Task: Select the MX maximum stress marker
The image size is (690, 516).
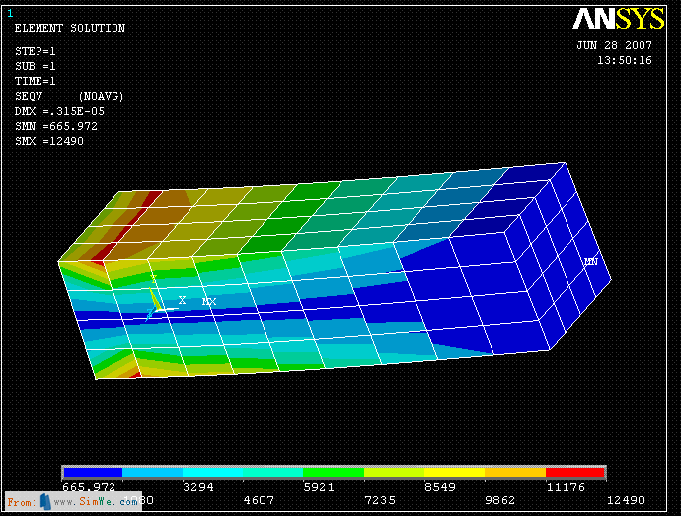Action: (209, 301)
